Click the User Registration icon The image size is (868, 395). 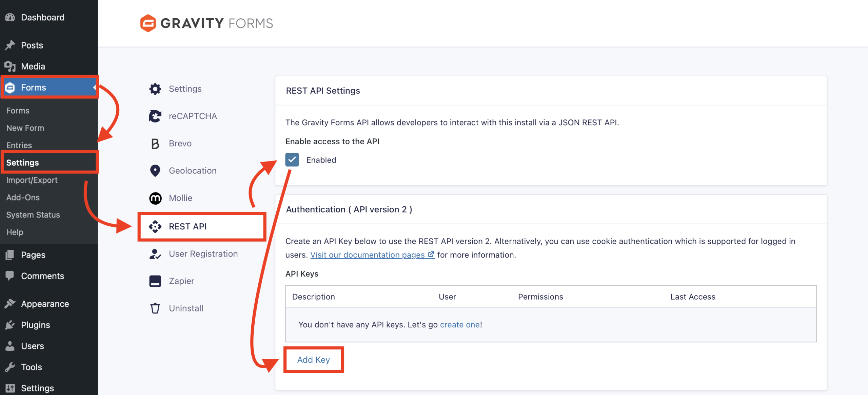155,254
